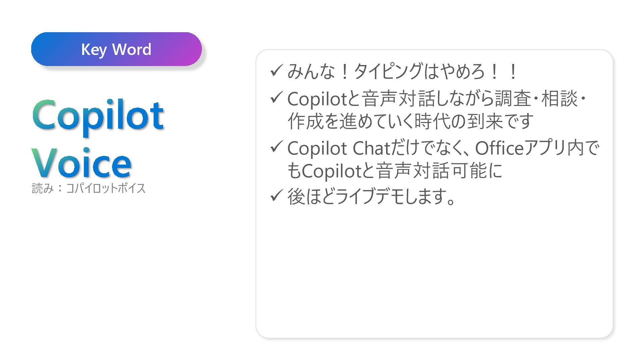Select the checkmark before みんな！タイピングはやめろ
This screenshot has height=362, width=644.
(276, 71)
